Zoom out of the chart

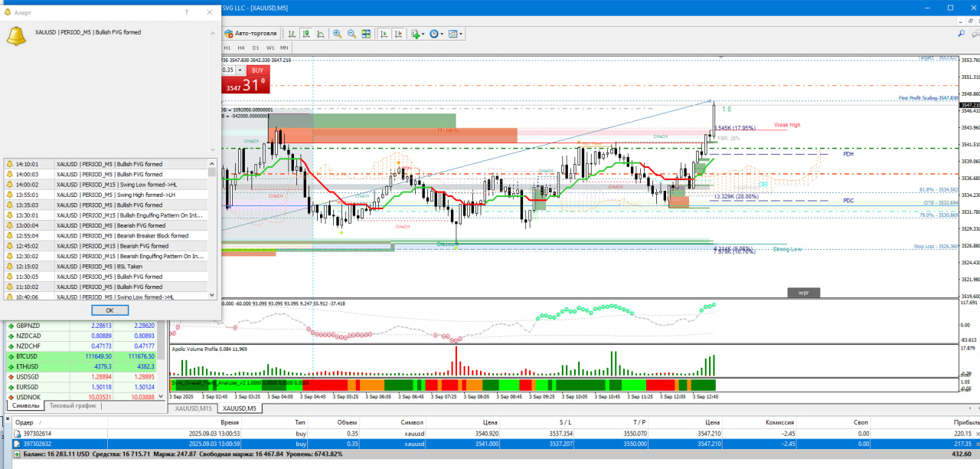point(351,34)
